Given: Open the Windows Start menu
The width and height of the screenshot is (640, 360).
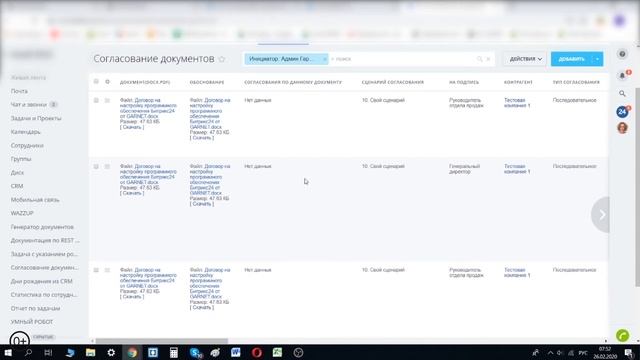Looking at the screenshot, I should [x=8, y=353].
